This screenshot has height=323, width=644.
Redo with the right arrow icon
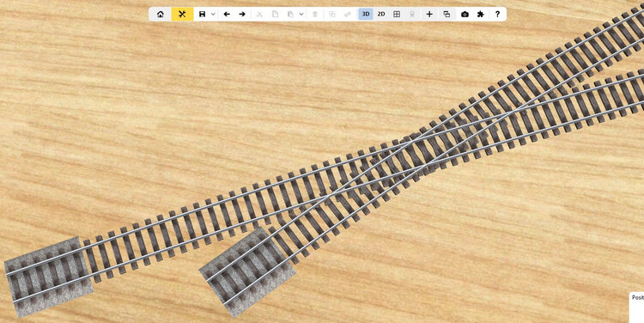coord(242,14)
